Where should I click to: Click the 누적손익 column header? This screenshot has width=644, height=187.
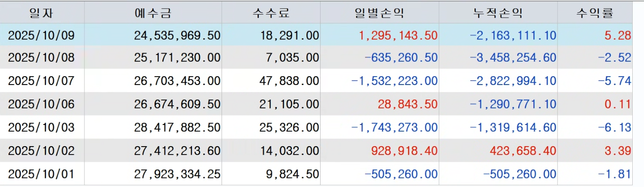pos(498,12)
